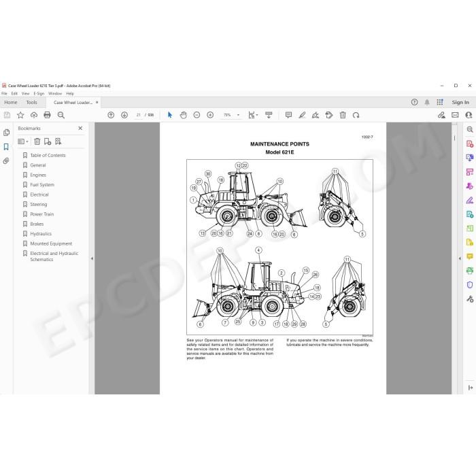Open the share with others icon
This screenshot has height=476, width=476.
pos(469,115)
